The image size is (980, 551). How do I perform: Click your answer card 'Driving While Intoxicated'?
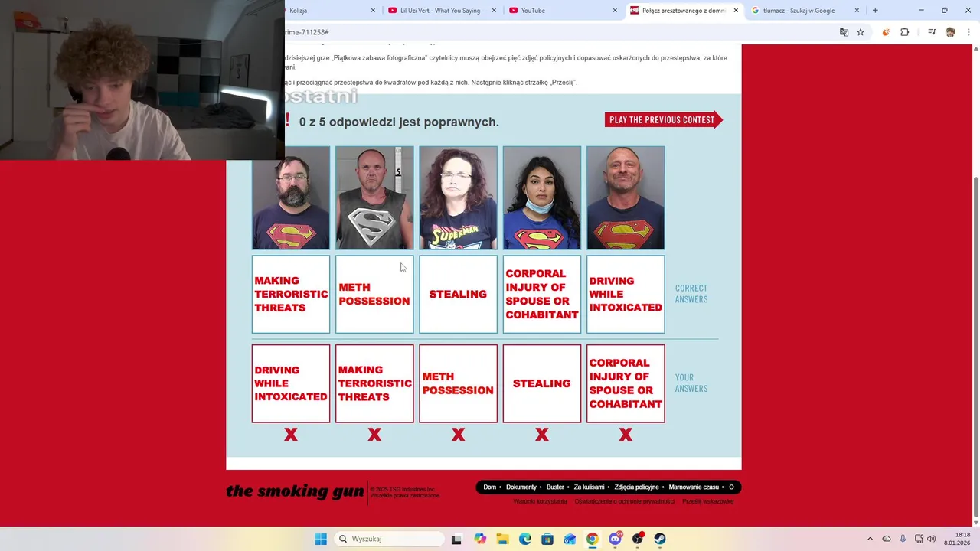[291, 383]
